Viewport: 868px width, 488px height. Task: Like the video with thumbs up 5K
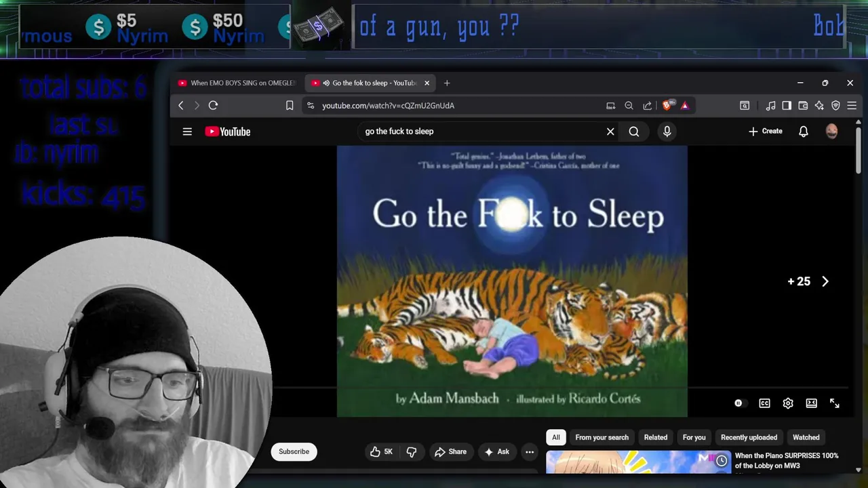click(380, 451)
